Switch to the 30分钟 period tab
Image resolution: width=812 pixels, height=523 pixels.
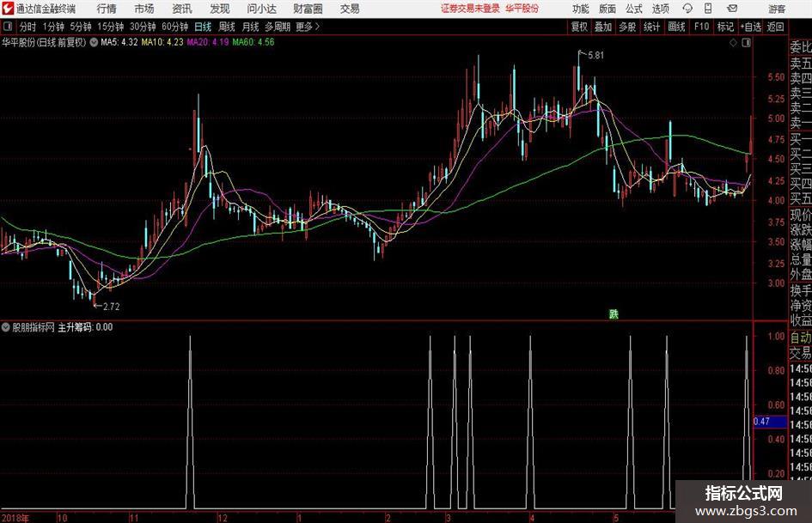coord(143,27)
